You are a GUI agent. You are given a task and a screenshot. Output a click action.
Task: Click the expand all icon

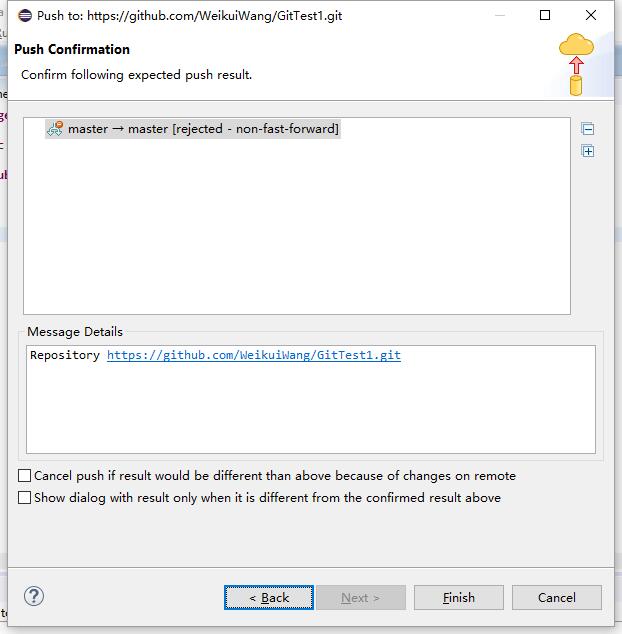[588, 151]
